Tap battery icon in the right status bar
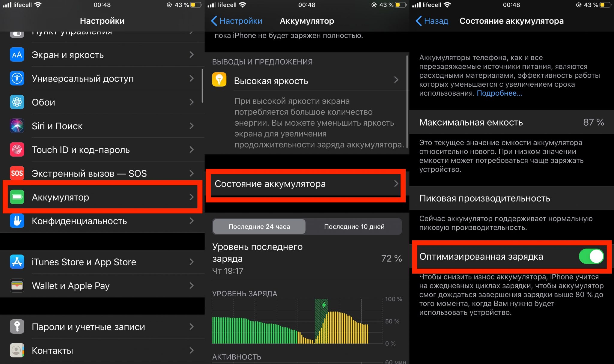Screen dimensions: 614x364 click(x=606, y=5)
